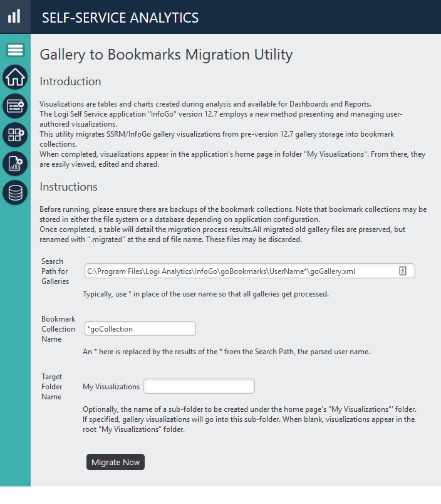The image size is (441, 504).
Task: Create a new report with the sidebar table-plus icon
Action: (x=15, y=106)
